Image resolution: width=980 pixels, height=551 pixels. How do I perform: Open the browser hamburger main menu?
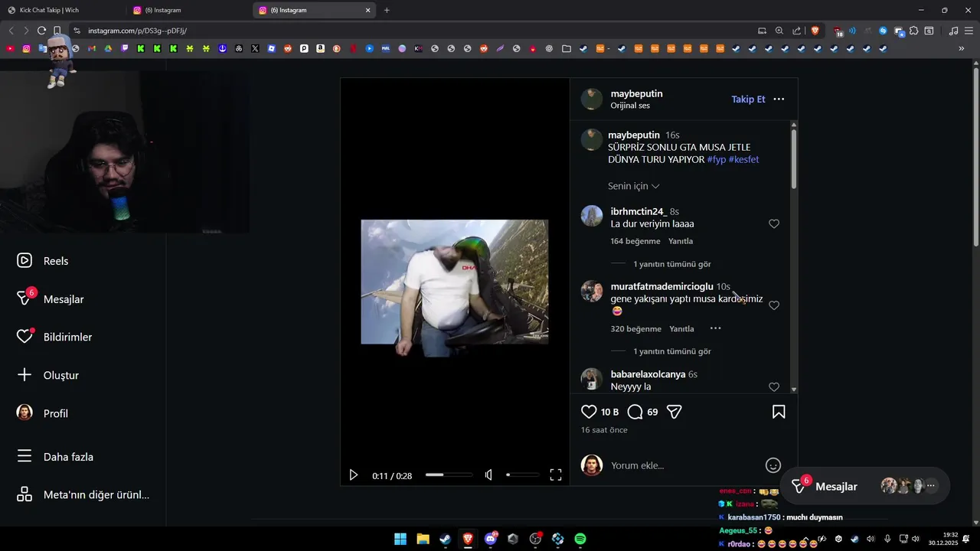[x=969, y=31]
